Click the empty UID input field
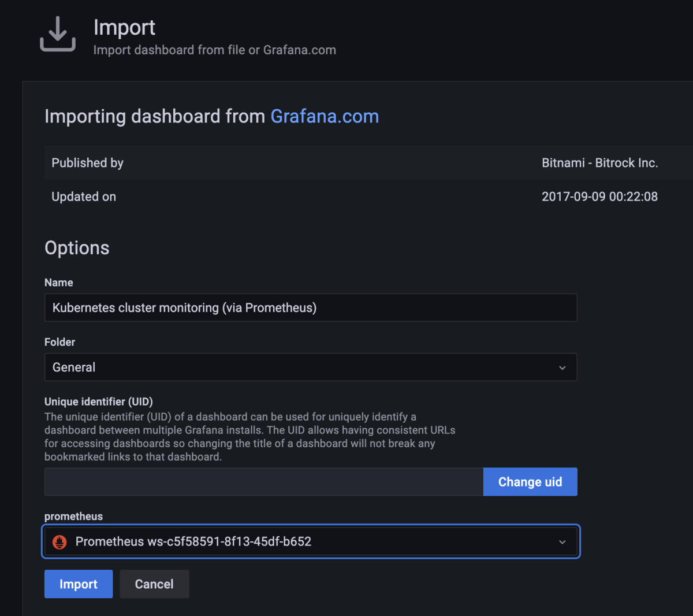Screen dimensions: 693x616 pos(264,482)
